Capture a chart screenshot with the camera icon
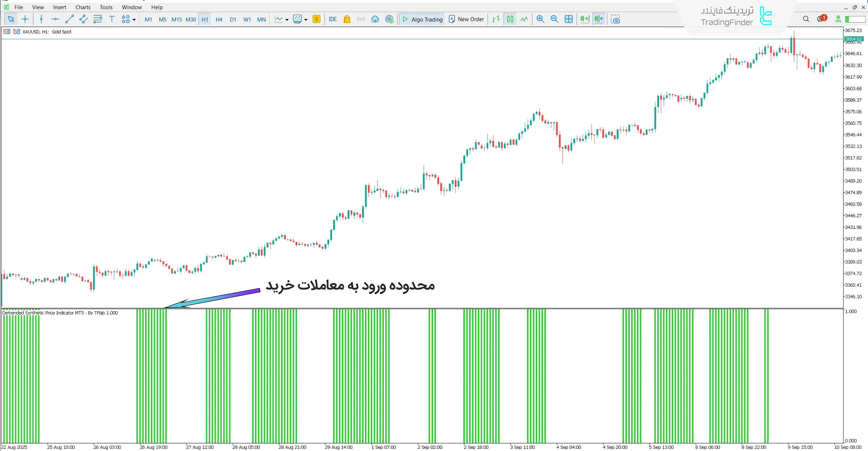Screen dimensions: 868x451 point(615,19)
